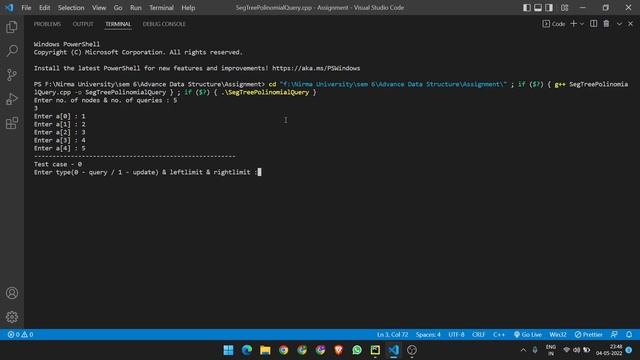640x360 pixels.
Task: Click the terminal input prompt cursor
Action: [260, 172]
